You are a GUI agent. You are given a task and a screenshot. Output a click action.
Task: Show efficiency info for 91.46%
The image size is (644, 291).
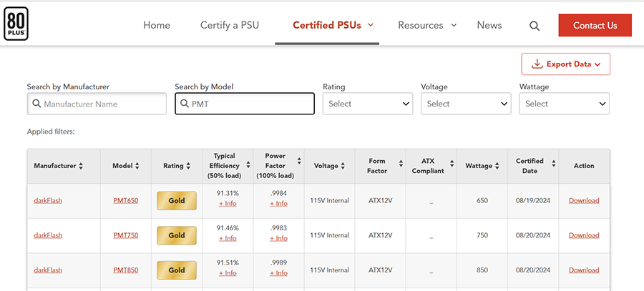coord(228,239)
